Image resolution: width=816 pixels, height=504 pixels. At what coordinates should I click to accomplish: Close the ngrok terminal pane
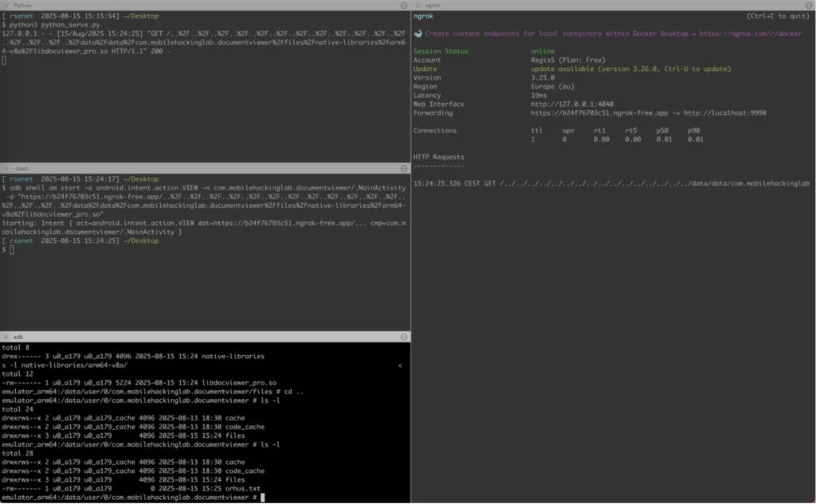418,5
